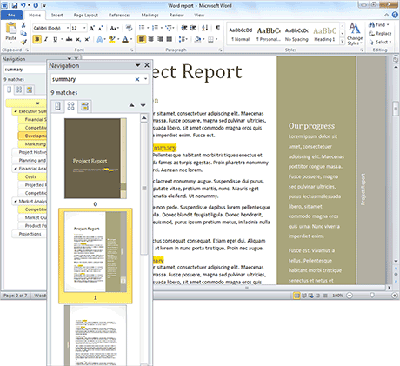Collapse the Financial Analysis heading in tree
The width and height of the screenshot is (400, 366).
15,169
